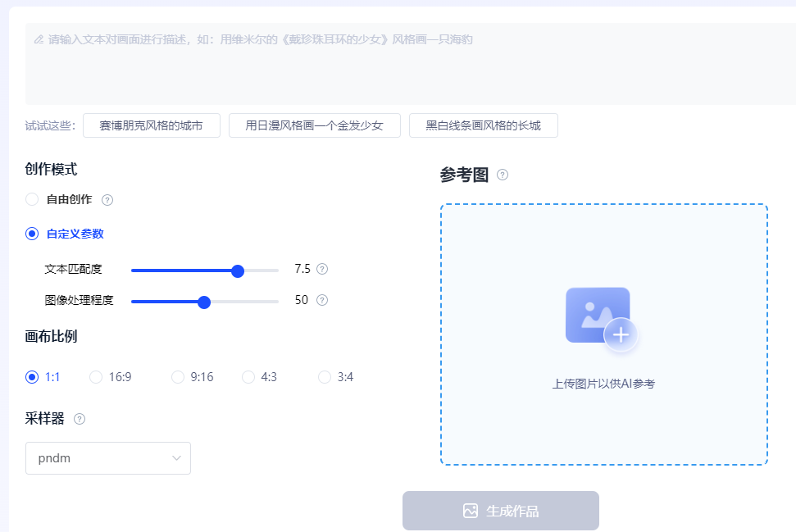Viewport: 796px width, 532px height.
Task: Open help icon next to 文本匹配度 value 7.5
Action: [x=322, y=269]
